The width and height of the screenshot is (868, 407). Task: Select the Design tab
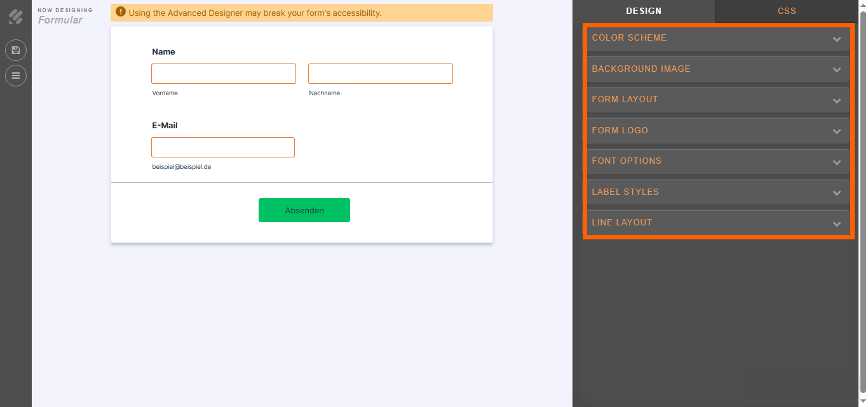coord(644,11)
